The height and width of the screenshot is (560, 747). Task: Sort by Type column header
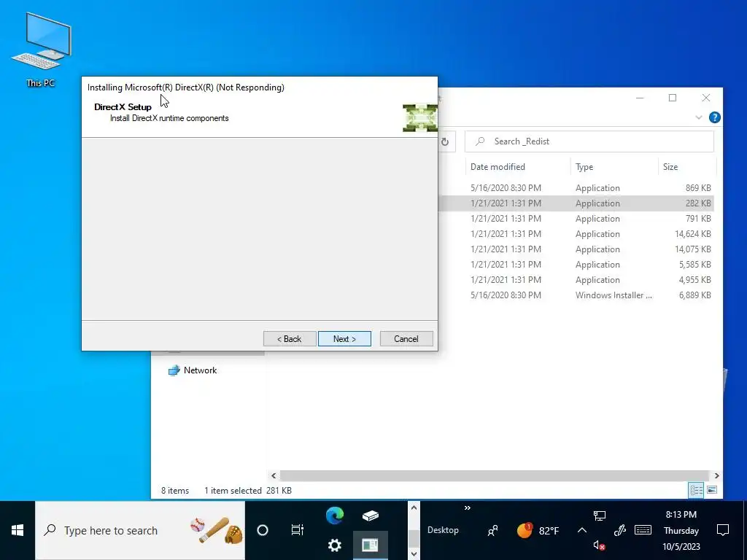[x=584, y=167]
